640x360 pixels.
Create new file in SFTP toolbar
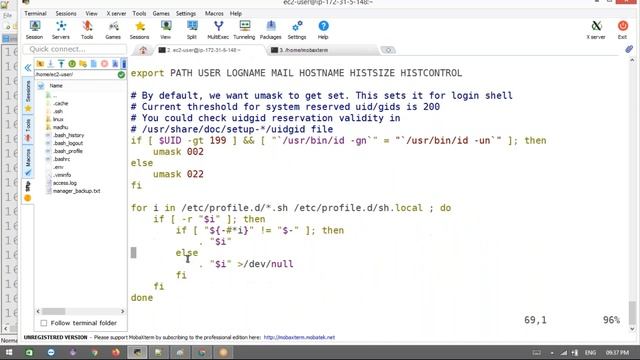point(94,64)
